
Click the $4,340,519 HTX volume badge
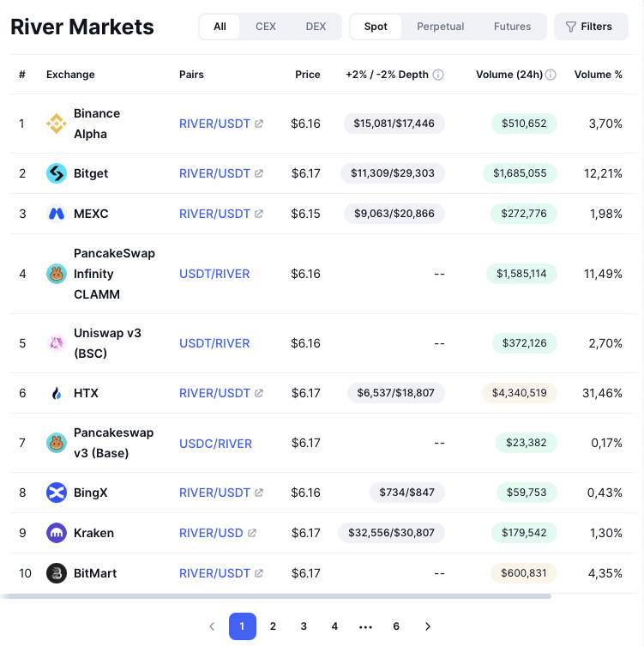pyautogui.click(x=520, y=393)
